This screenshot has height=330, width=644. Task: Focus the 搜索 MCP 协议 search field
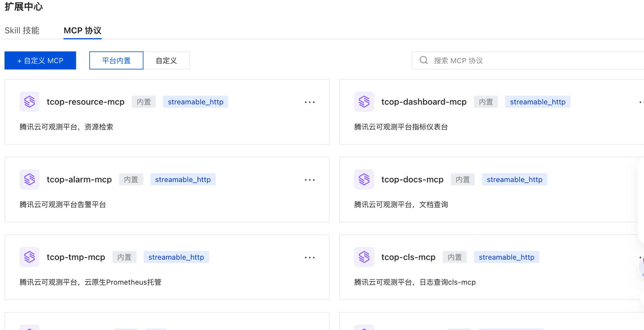[528, 60]
